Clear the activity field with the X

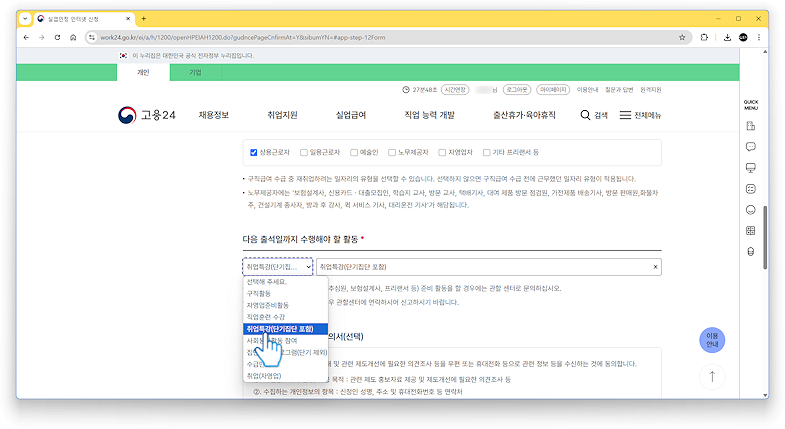tap(655, 267)
